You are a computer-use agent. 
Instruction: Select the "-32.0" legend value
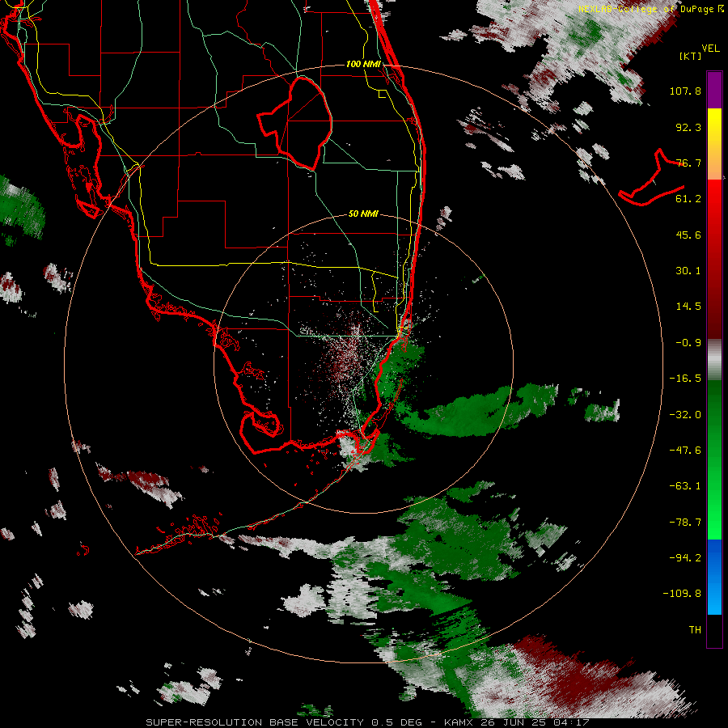click(685, 415)
